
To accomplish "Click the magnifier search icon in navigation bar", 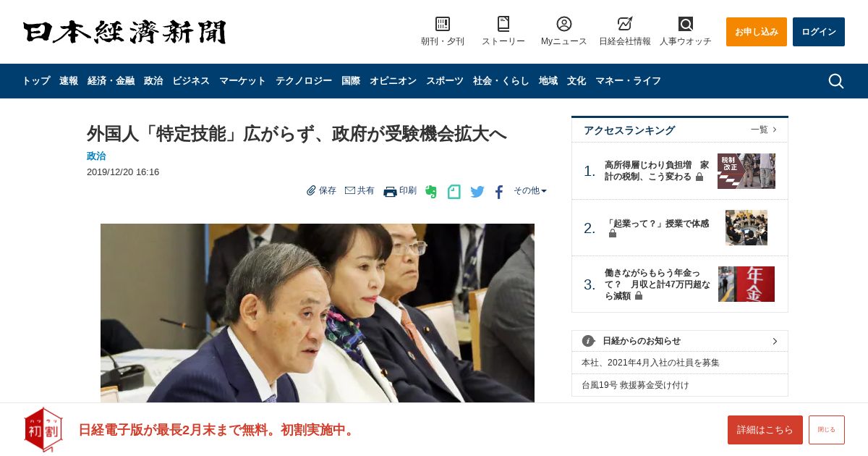I will coord(836,81).
